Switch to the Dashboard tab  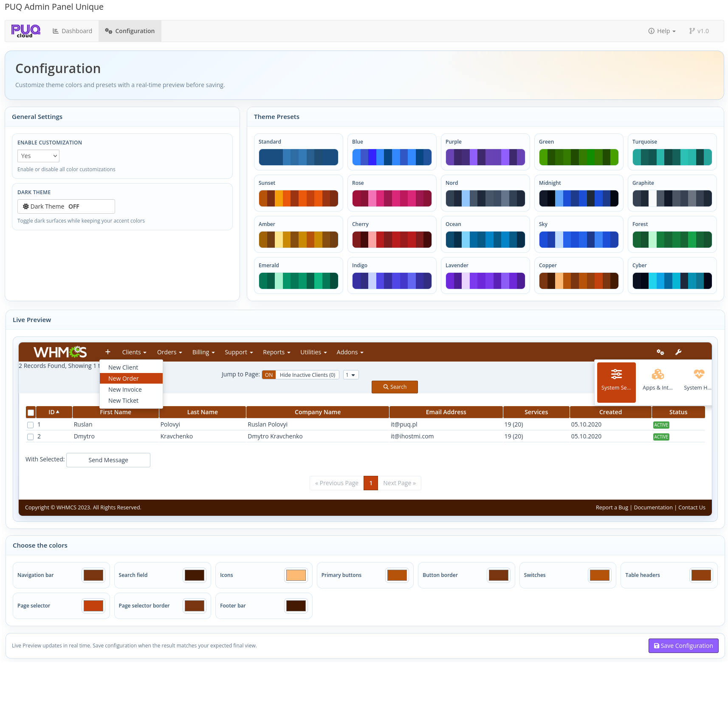[72, 31]
